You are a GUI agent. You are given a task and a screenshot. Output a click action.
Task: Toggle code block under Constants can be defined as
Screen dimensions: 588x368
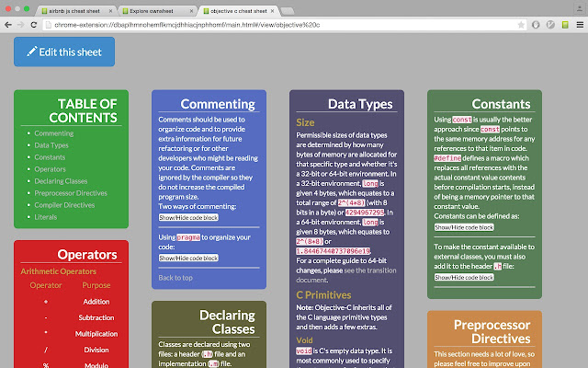click(464, 227)
